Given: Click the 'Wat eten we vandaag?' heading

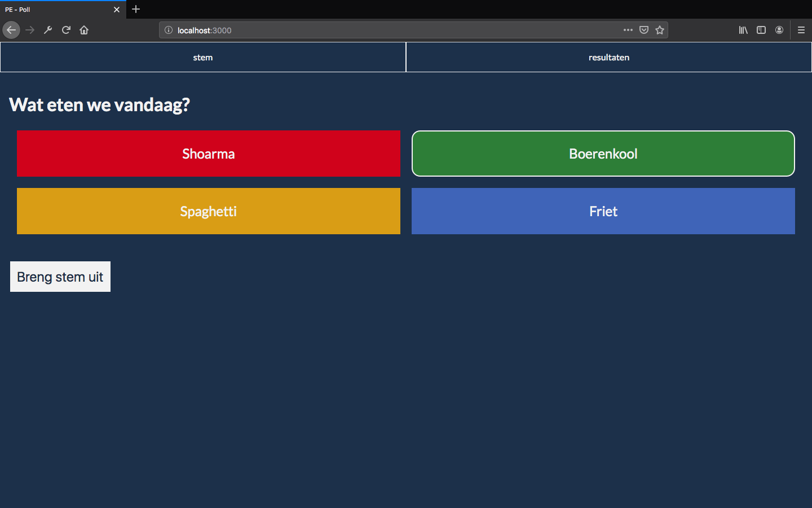Looking at the screenshot, I should 99,105.
